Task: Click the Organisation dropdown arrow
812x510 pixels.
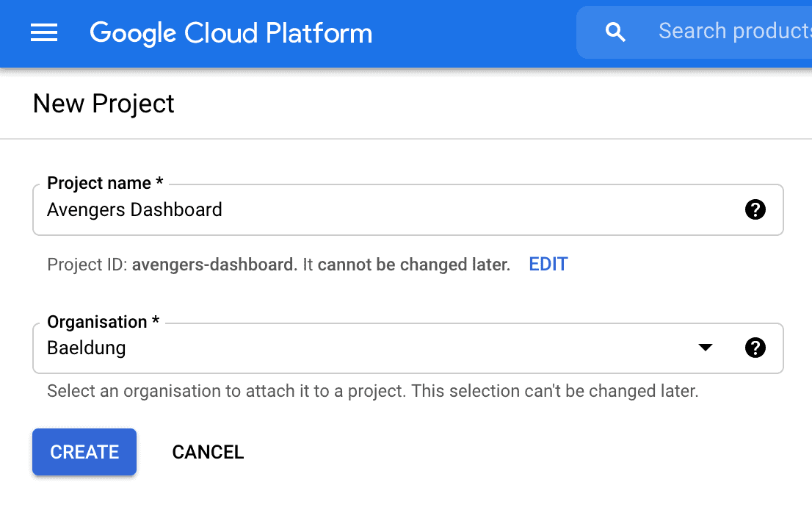Action: [x=706, y=348]
